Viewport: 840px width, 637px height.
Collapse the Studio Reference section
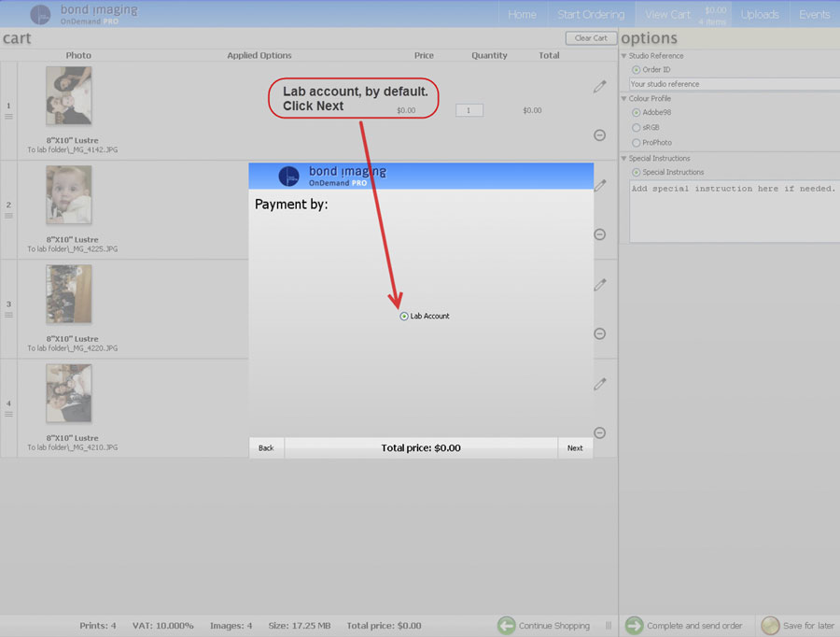pos(623,56)
